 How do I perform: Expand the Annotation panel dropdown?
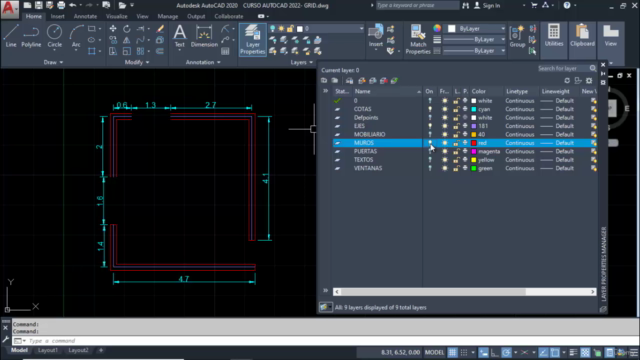(x=203, y=62)
